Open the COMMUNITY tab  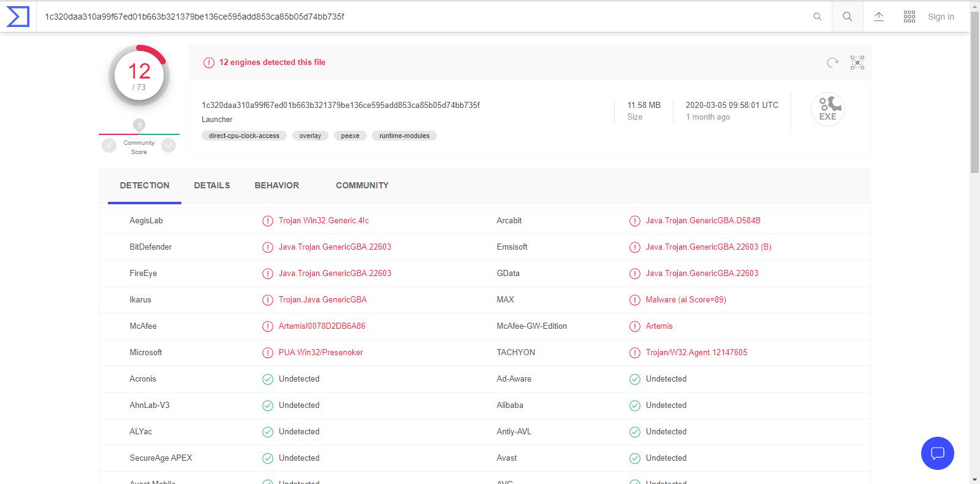362,185
